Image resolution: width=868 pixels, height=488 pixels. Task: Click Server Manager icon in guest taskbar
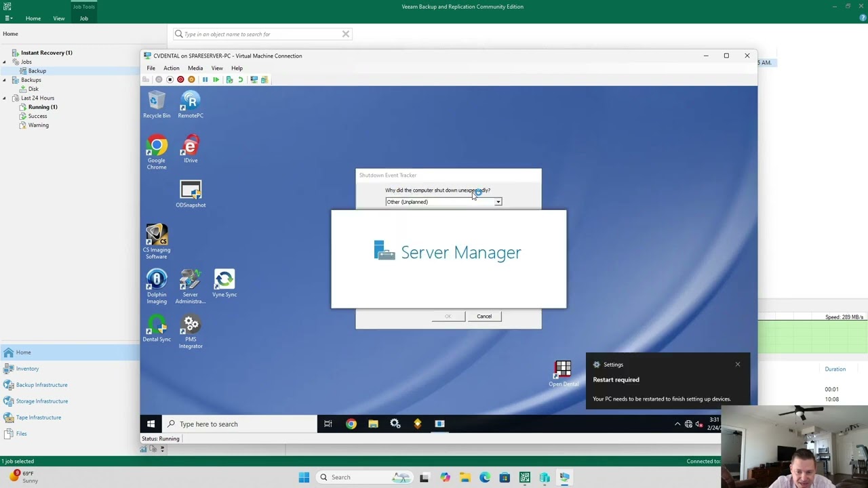click(439, 424)
